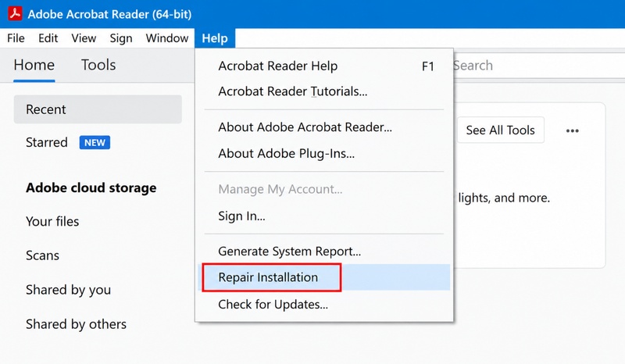625x364 pixels.
Task: Click the Adobe cloud storage heading
Action: 91,187
